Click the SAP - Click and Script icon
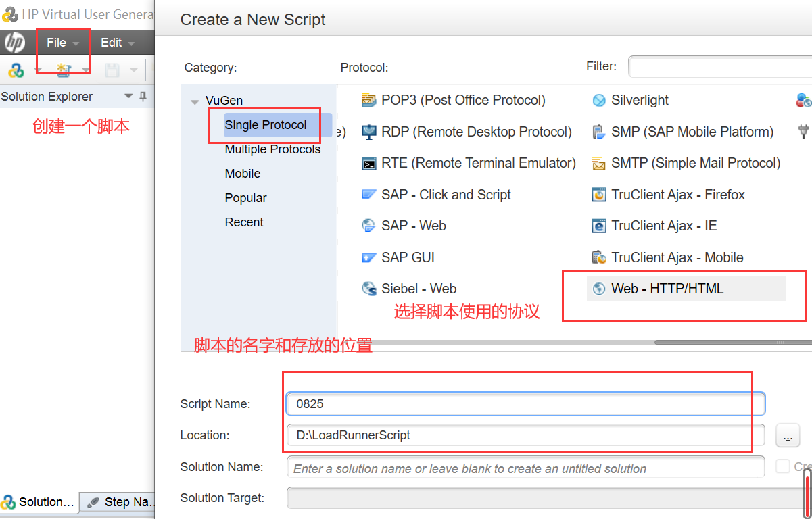The height and width of the screenshot is (519, 812). 368,195
